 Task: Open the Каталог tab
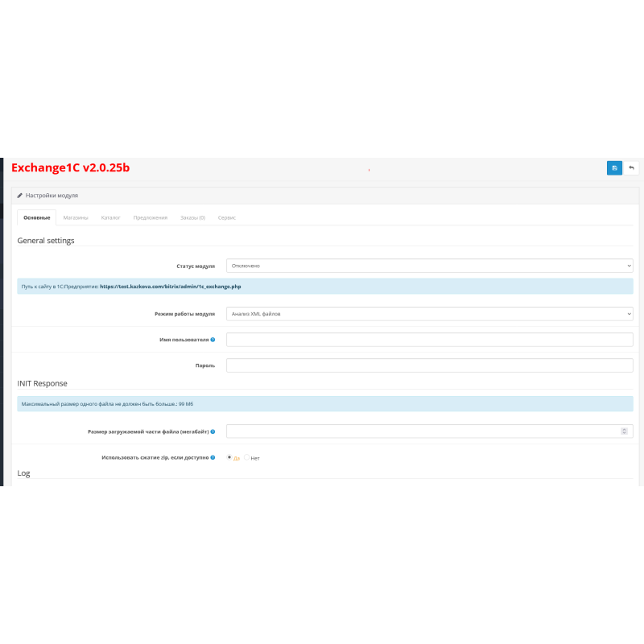tap(112, 217)
